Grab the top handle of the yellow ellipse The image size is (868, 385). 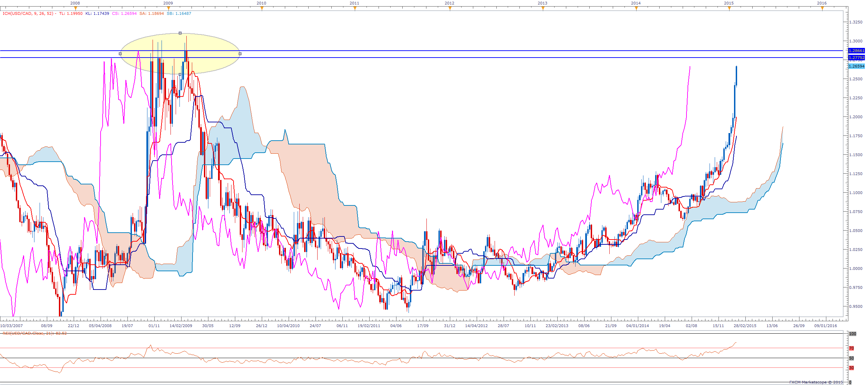coord(180,33)
